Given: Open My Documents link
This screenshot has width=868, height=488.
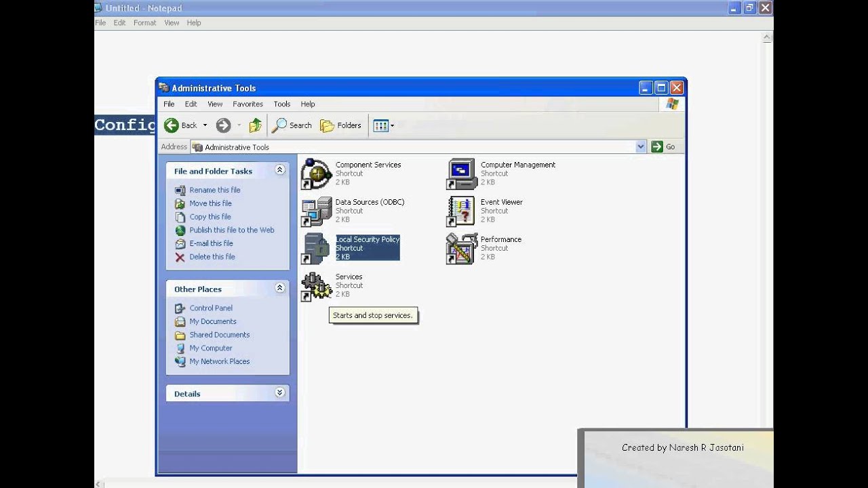Looking at the screenshot, I should click(x=213, y=321).
